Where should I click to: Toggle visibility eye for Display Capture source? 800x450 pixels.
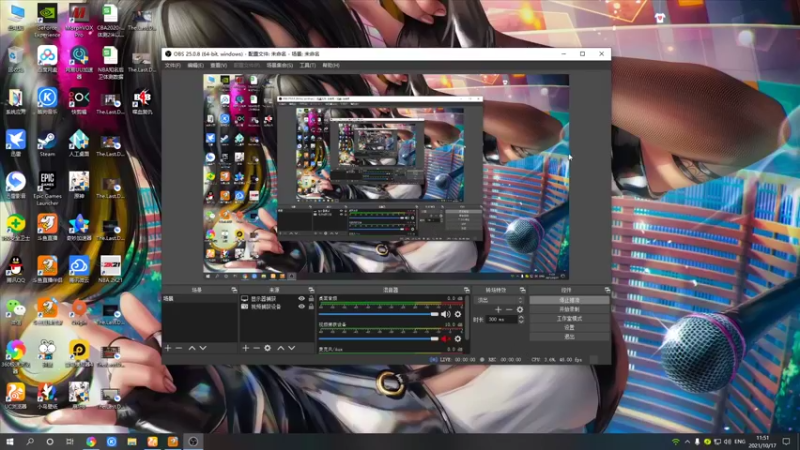(302, 298)
